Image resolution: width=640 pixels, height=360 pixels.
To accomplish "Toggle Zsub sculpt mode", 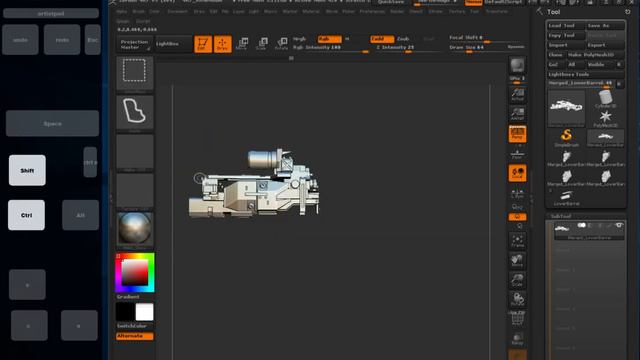I will point(404,39).
